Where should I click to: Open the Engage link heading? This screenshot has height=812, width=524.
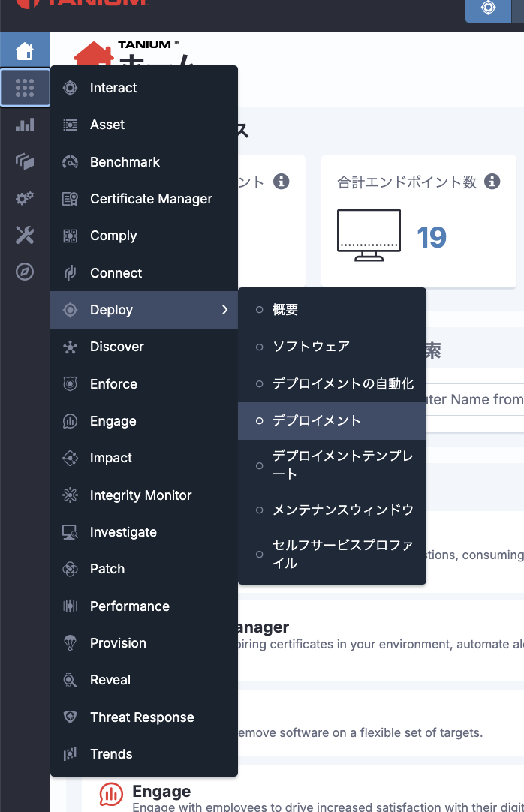pos(161,791)
